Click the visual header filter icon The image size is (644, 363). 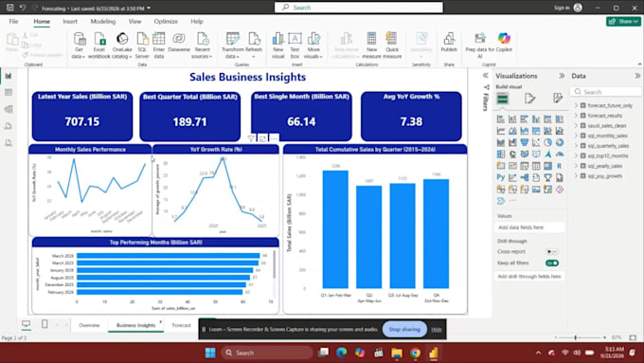[251, 138]
